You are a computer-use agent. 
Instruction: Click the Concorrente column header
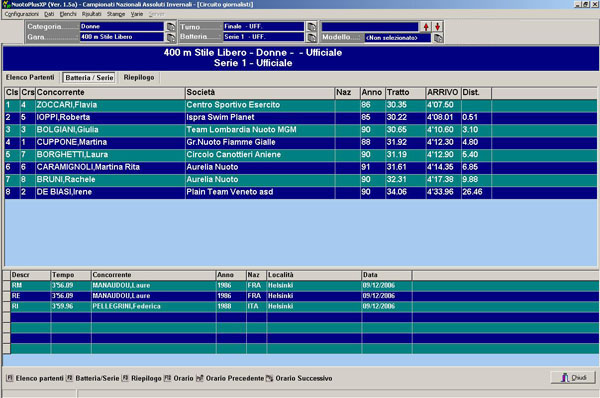[110, 92]
